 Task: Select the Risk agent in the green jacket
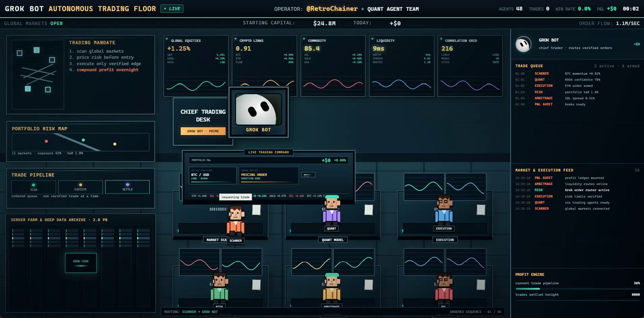click(219, 287)
